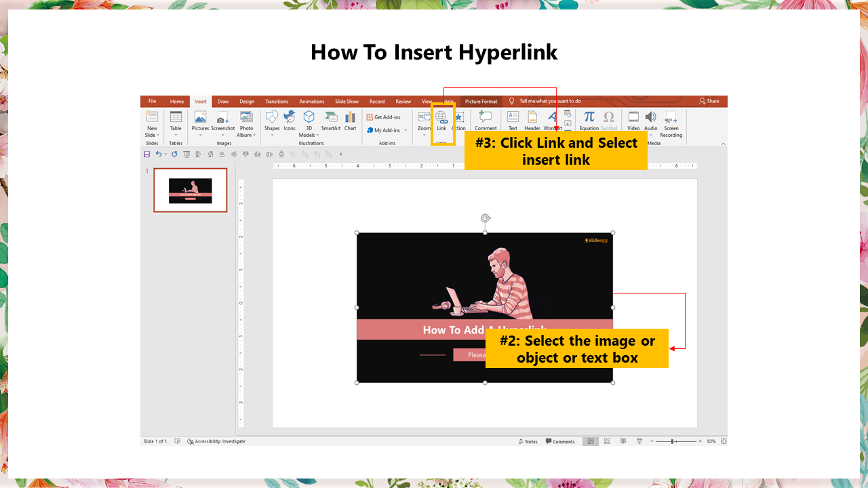This screenshot has width=868, height=488.
Task: Click Accessibility: Investigate in status bar
Action: click(216, 441)
